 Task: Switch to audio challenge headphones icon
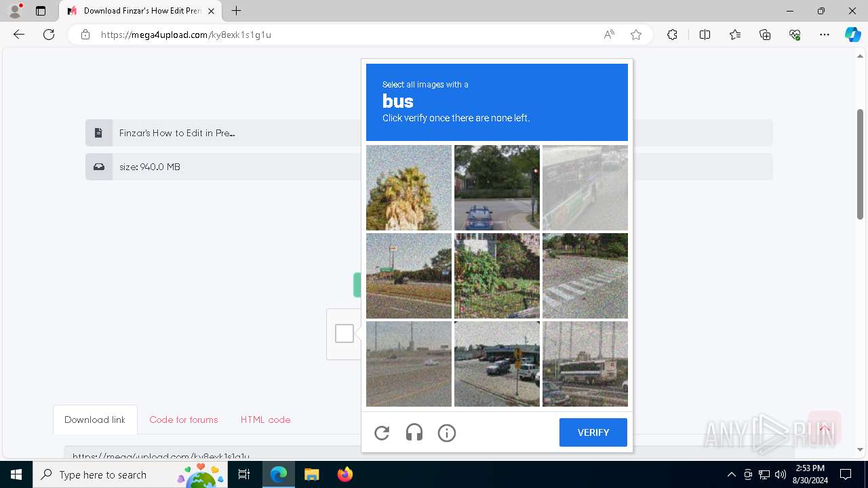414,432
